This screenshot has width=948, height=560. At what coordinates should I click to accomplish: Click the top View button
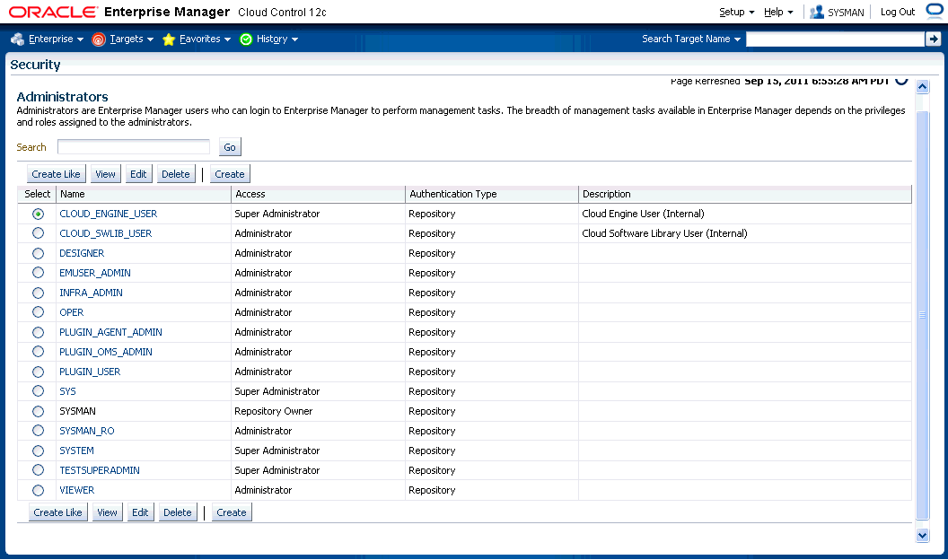click(x=105, y=174)
